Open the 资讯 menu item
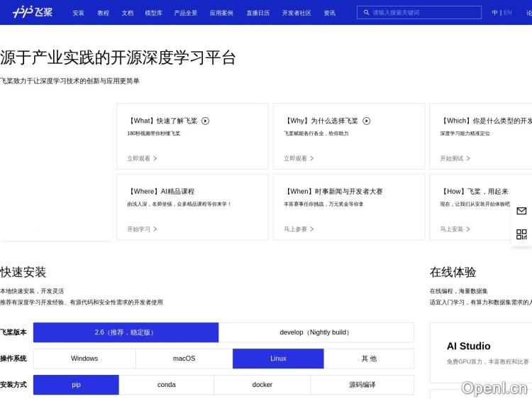Image resolution: width=532 pixels, height=399 pixels. (x=329, y=13)
